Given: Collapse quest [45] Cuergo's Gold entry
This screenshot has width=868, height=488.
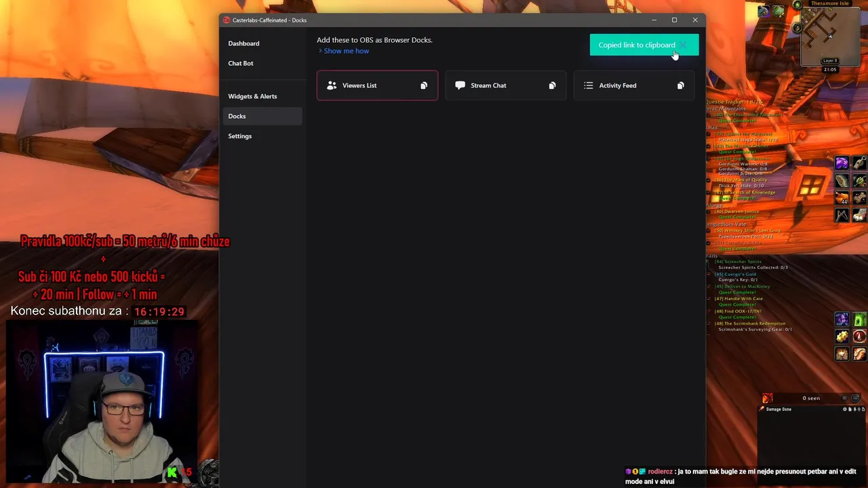Looking at the screenshot, I should pos(709,274).
